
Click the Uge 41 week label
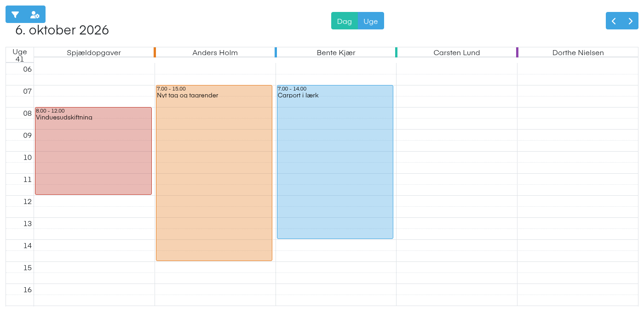[x=20, y=55]
